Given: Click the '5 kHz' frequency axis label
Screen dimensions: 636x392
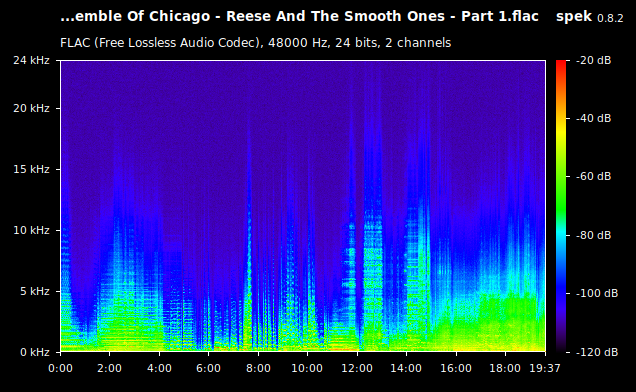Looking at the screenshot, I should click(35, 291).
